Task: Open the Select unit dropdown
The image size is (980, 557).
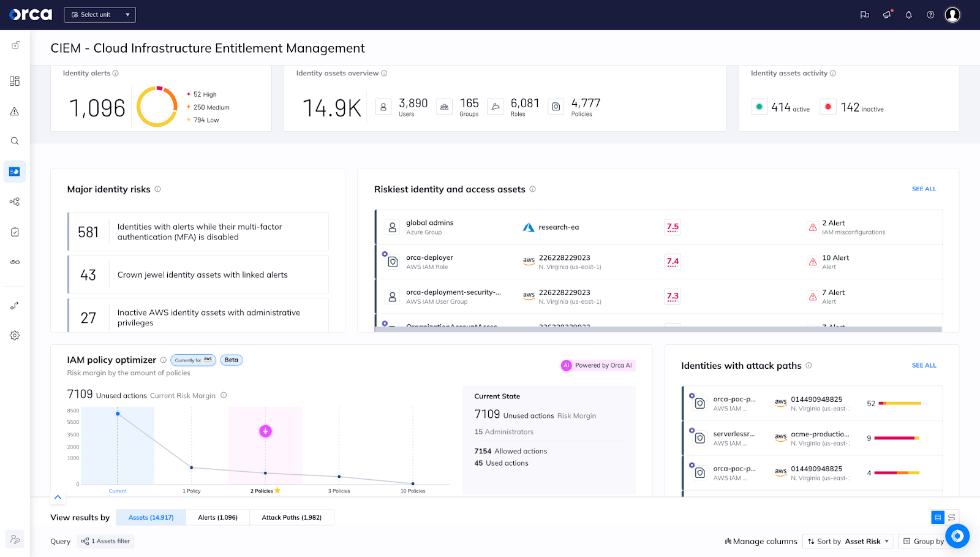Action: coord(100,15)
